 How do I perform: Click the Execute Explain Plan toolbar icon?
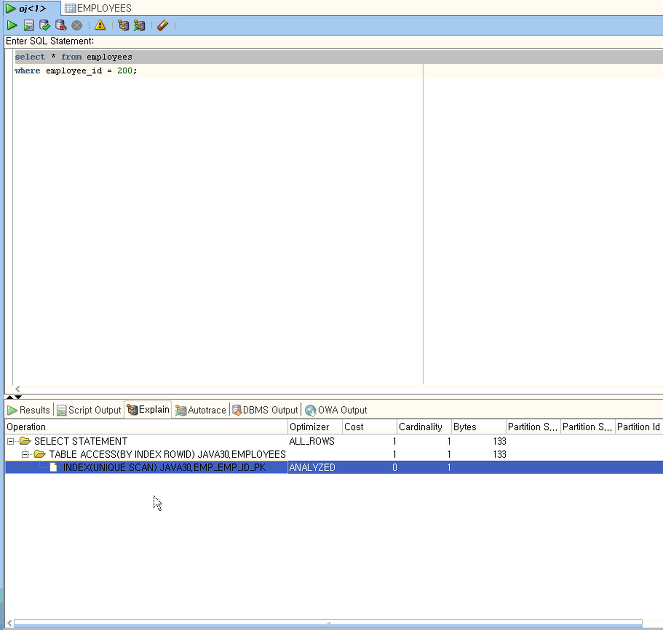point(123,26)
